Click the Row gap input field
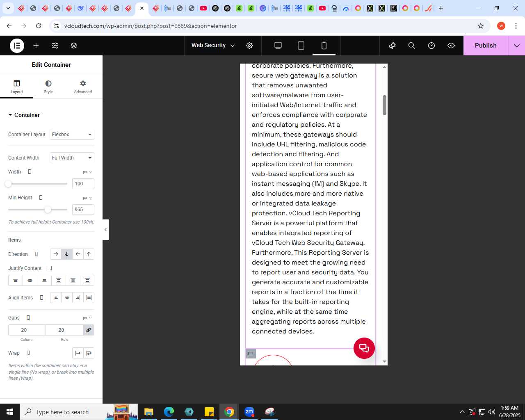Viewport: 525px width, 420px height. point(64,330)
